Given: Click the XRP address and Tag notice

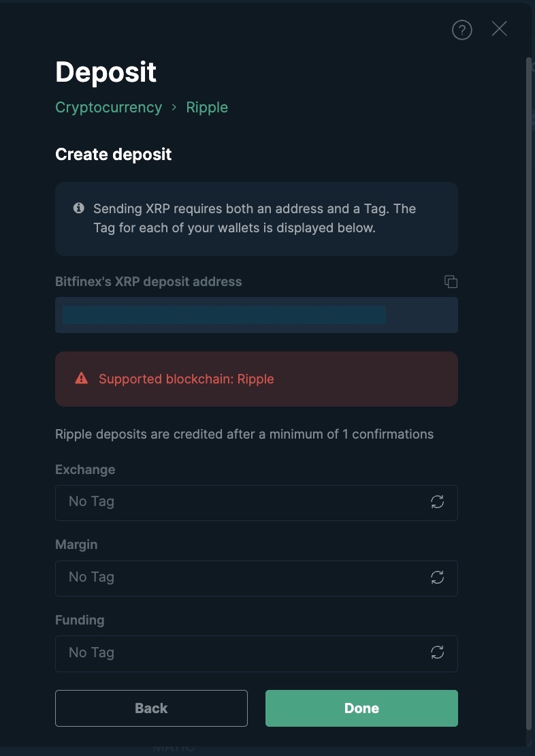Looking at the screenshot, I should (257, 219).
